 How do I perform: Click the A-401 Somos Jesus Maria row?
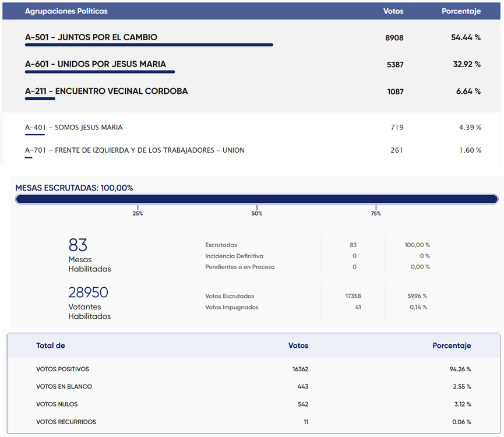74,127
